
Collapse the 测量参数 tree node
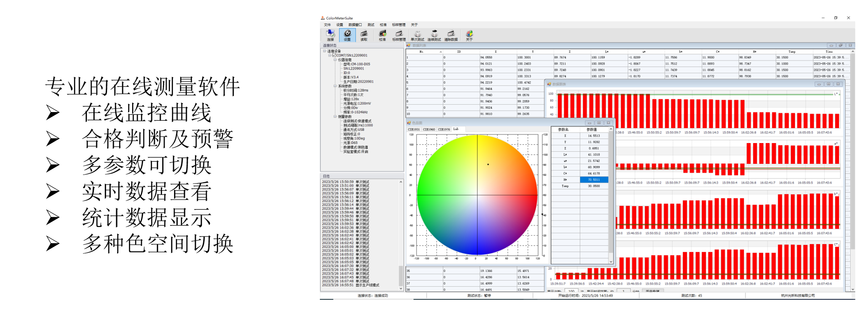(x=335, y=117)
